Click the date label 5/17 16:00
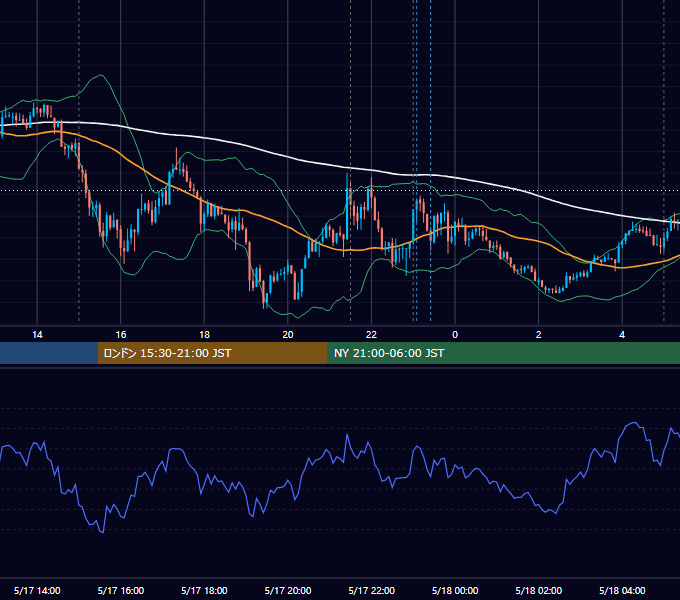The width and height of the screenshot is (680, 600). tap(121, 590)
